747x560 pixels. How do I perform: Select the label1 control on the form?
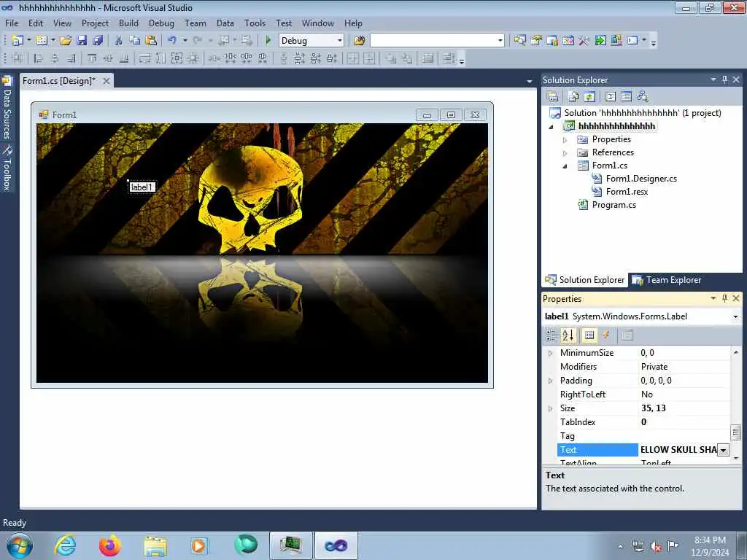[142, 187]
